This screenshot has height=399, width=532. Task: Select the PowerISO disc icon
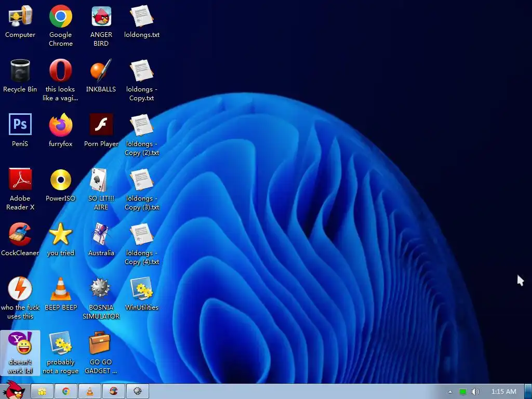pos(60,185)
